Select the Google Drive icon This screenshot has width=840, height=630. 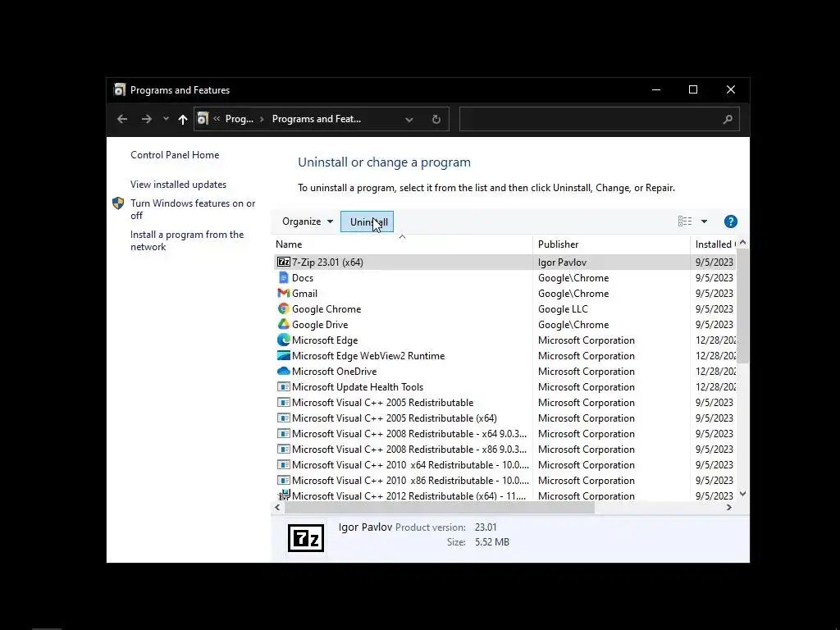[x=284, y=324]
